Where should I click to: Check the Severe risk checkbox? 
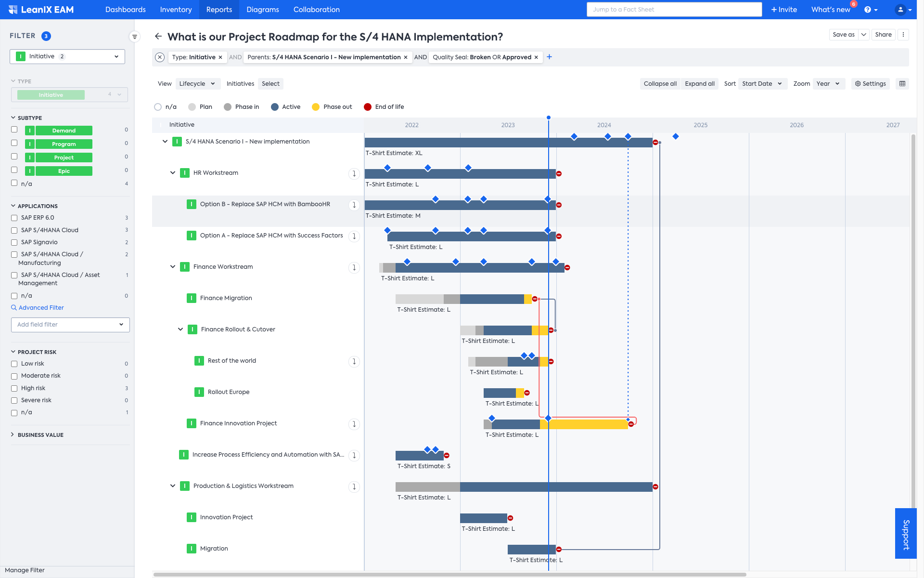point(14,401)
